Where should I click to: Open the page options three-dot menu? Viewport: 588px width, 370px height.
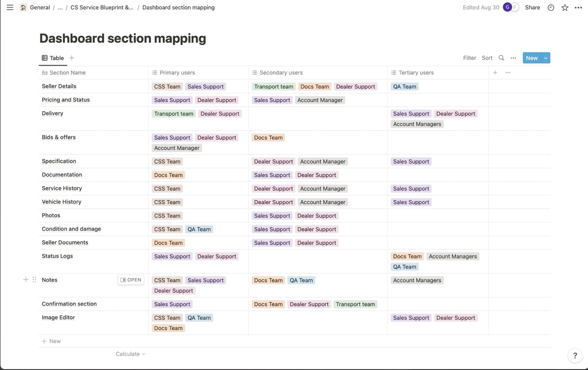[578, 7]
